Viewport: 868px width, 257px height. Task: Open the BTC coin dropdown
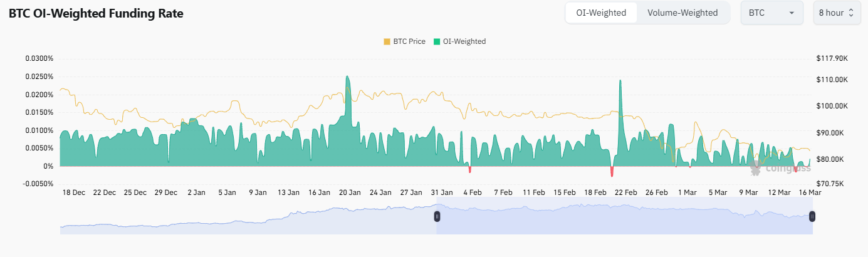(771, 13)
